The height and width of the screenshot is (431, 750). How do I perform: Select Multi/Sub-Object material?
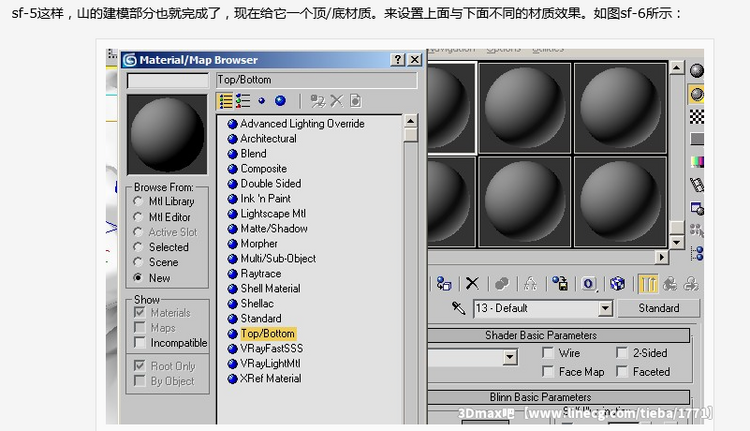point(278,258)
